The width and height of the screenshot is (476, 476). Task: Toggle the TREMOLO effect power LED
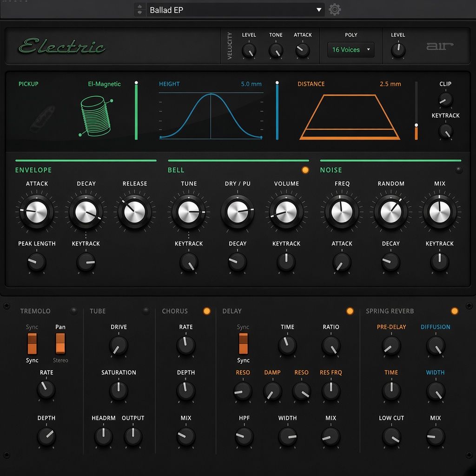tap(73, 311)
